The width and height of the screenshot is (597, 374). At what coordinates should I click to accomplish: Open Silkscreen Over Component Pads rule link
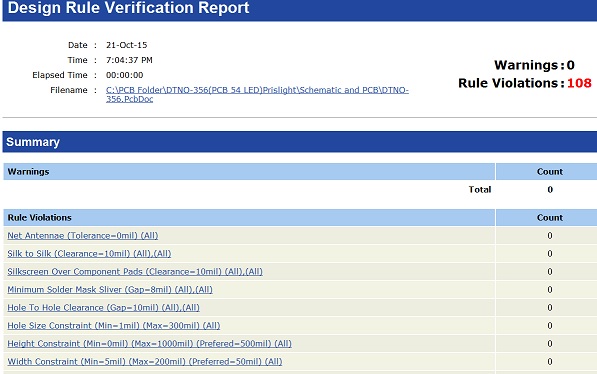tap(135, 272)
